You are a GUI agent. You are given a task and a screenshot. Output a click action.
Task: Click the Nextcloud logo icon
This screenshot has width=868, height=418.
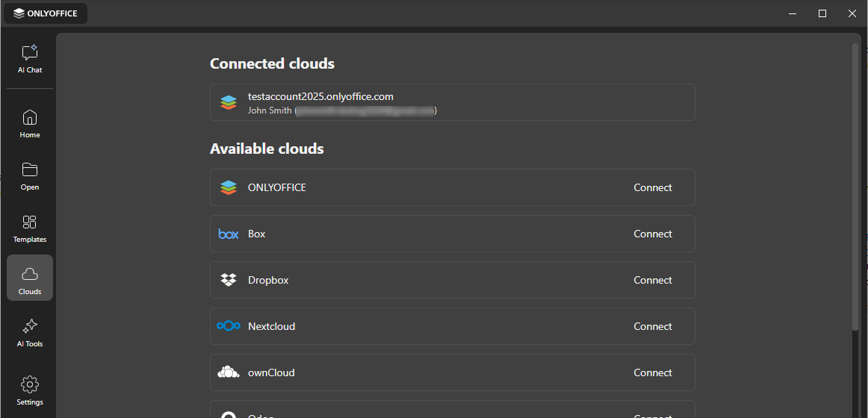[228, 326]
